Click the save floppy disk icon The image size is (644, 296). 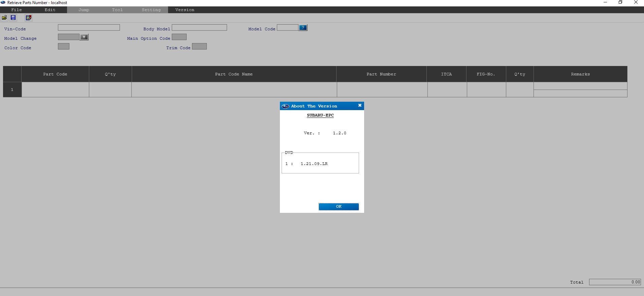coord(13,18)
